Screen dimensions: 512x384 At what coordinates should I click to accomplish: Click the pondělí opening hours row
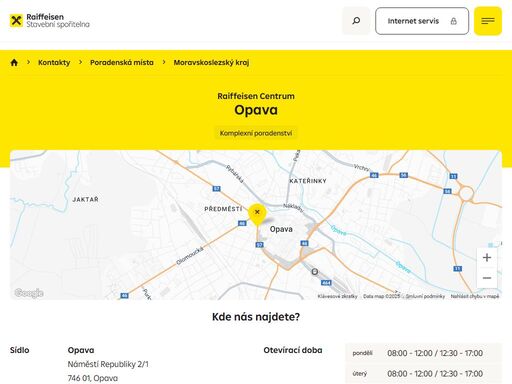(x=423, y=353)
